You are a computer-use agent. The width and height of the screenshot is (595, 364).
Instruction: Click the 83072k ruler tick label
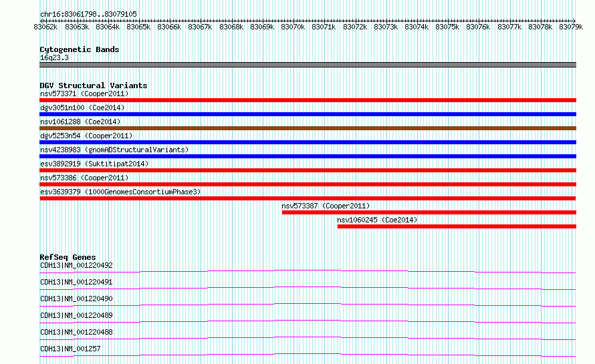point(355,27)
